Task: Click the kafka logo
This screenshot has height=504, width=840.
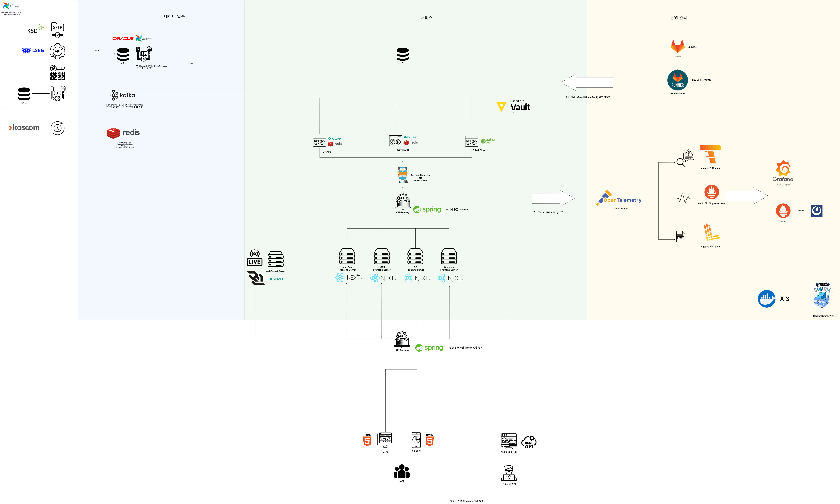Action: [123, 95]
